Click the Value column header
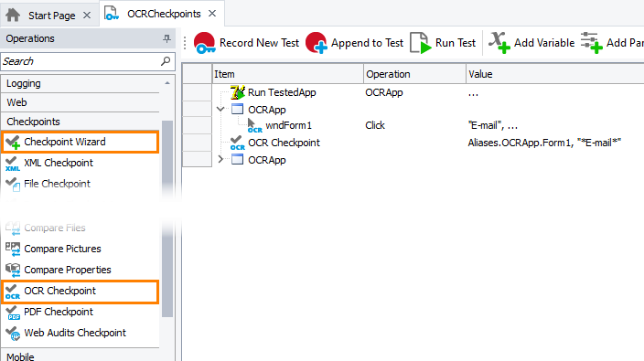The image size is (644, 361). [555, 74]
